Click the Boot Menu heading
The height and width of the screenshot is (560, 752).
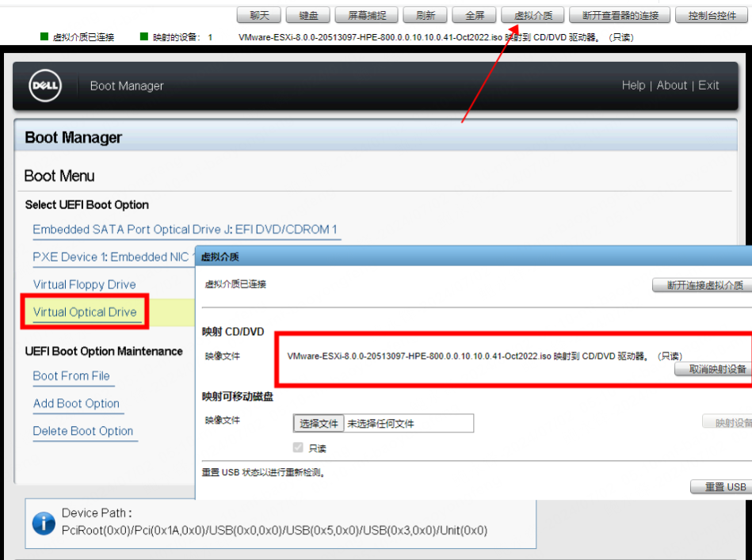click(x=59, y=176)
